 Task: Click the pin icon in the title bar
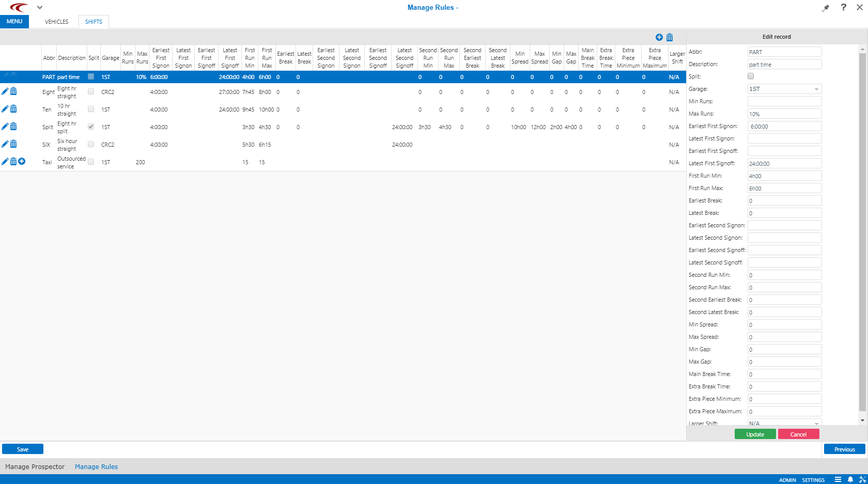pos(825,8)
